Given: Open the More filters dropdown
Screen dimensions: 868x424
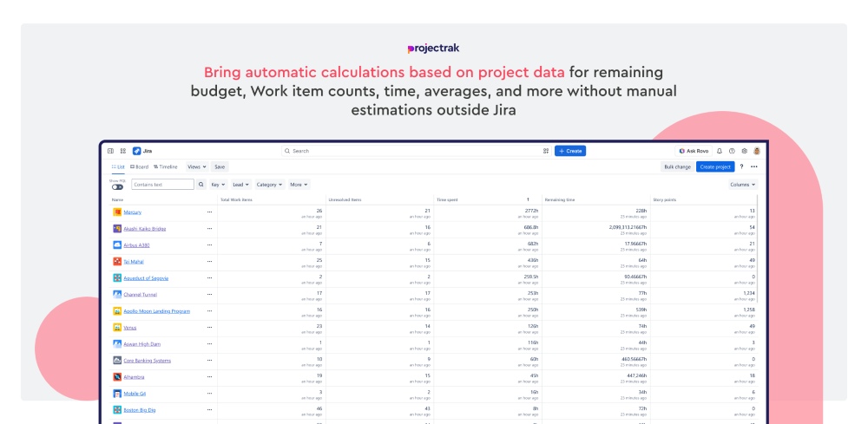Looking at the screenshot, I should pyautogui.click(x=299, y=185).
